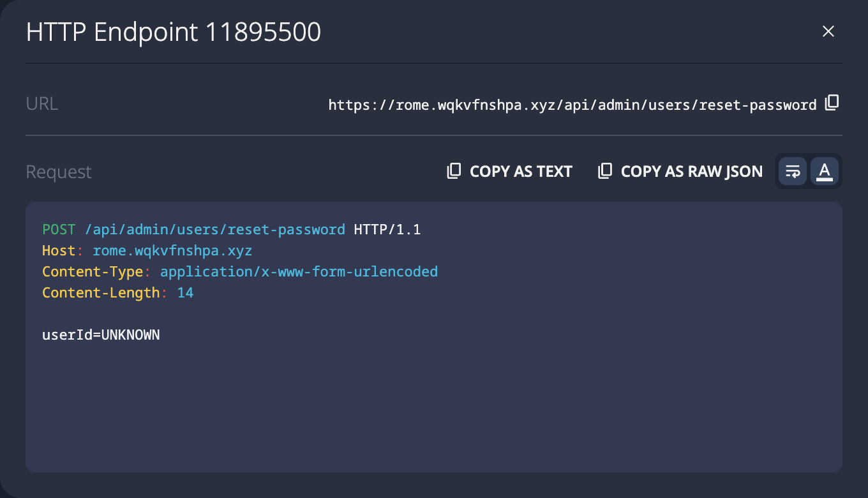Select the Host value rome.wqkvfnshpa.xyz

pos(171,250)
